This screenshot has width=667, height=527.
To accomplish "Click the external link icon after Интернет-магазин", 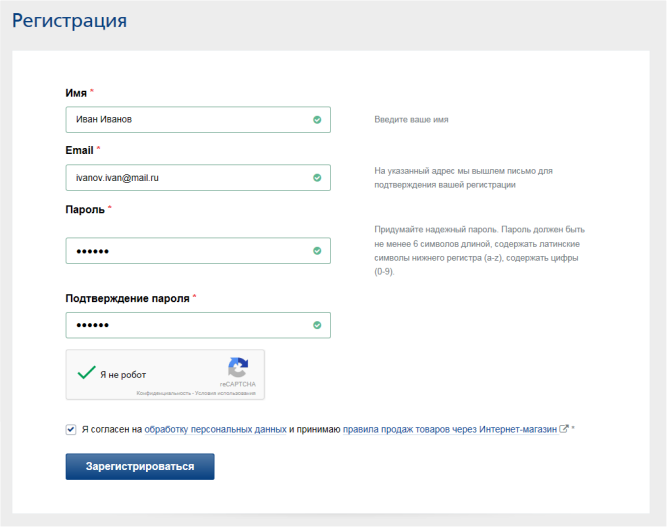I will coord(564,429).
